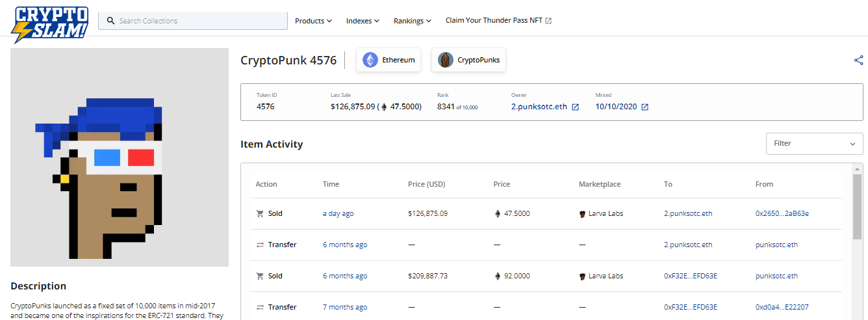Click the Marketplace column header
The width and height of the screenshot is (868, 320).
[600, 184]
